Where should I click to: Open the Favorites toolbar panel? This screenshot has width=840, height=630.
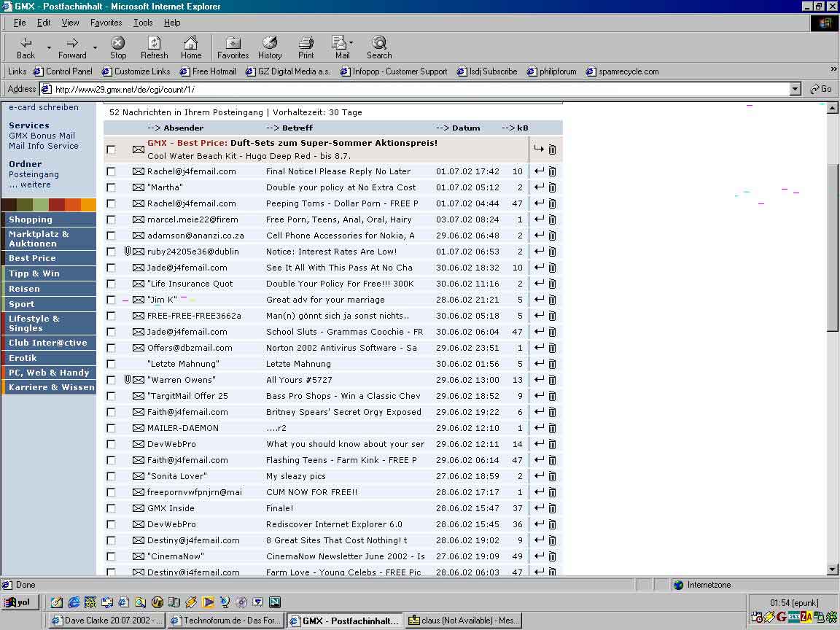coord(233,47)
